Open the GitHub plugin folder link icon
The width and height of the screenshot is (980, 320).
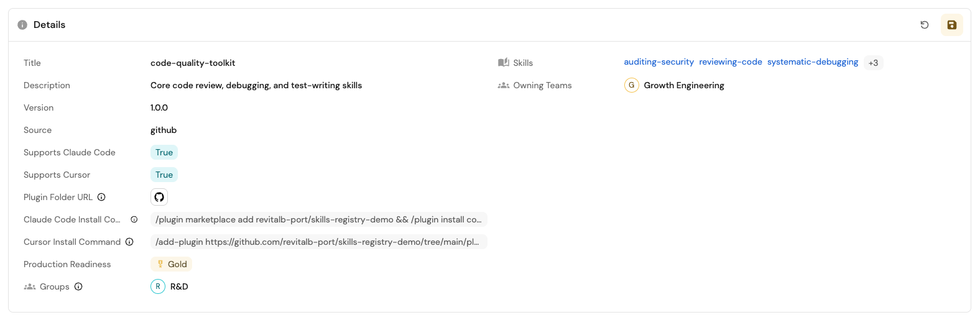click(159, 197)
